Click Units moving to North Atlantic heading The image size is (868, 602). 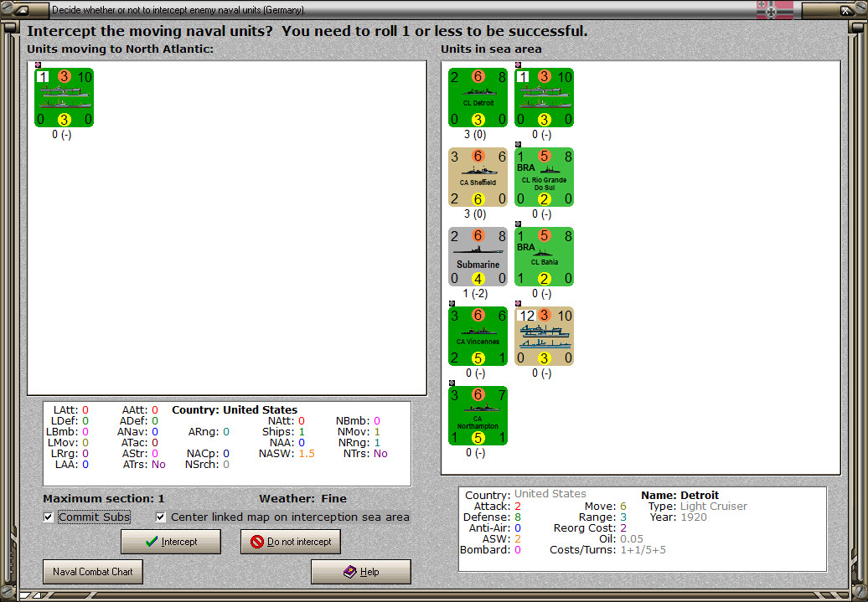pos(120,49)
